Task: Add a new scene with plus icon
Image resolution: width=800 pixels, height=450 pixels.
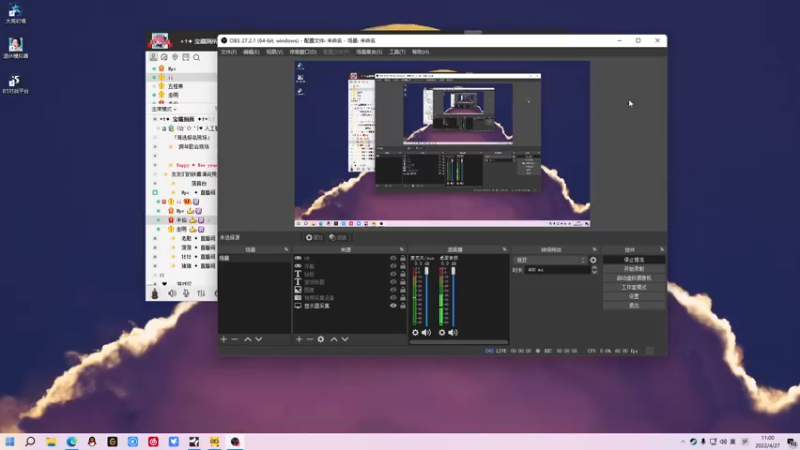Action: point(223,339)
